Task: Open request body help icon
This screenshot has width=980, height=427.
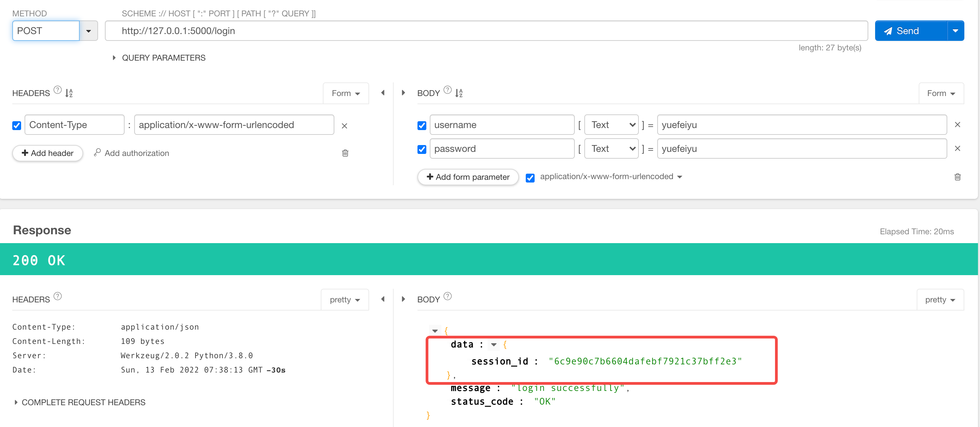Action: pos(447,90)
